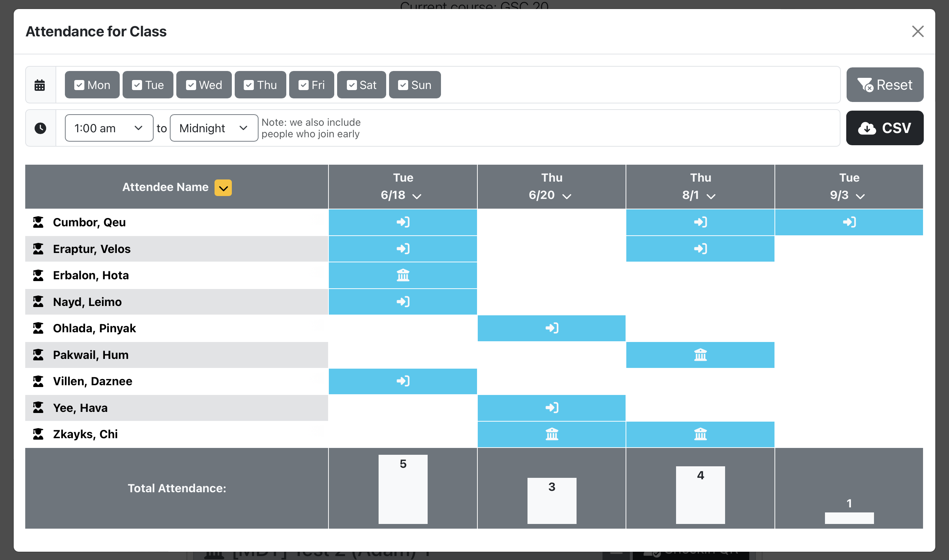949x560 pixels.
Task: Click Erbalon, Hota building icon for Tue 6/18
Action: pyautogui.click(x=403, y=275)
